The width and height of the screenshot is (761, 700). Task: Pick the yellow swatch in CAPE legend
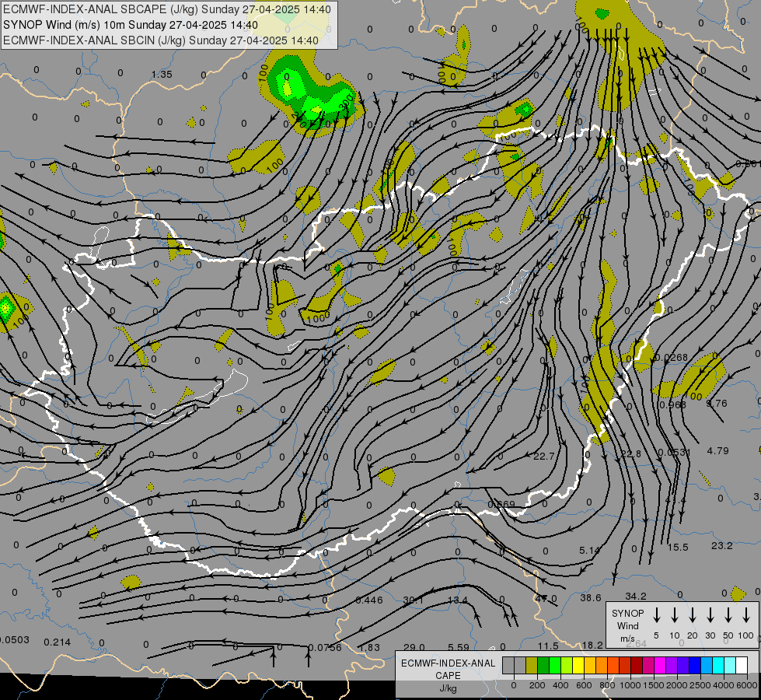pos(578,665)
